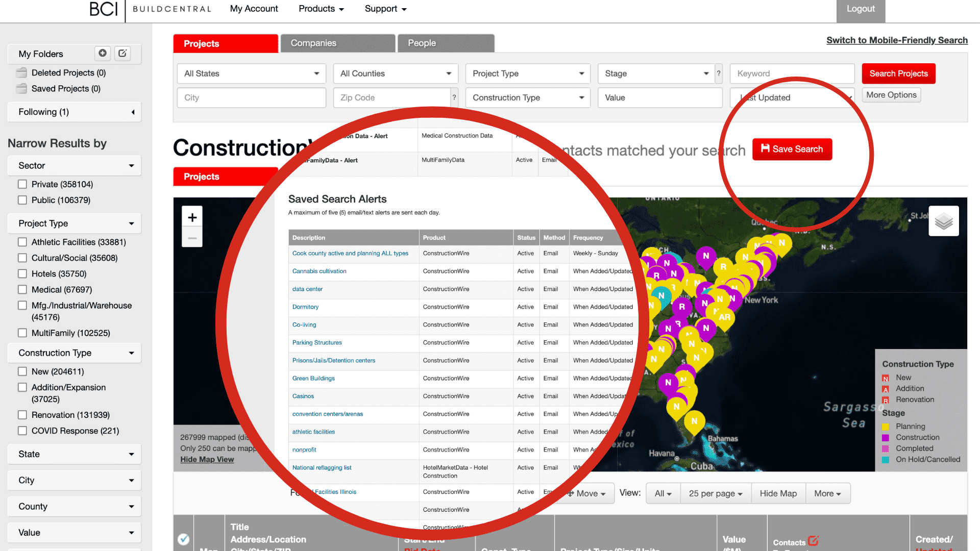Image resolution: width=980 pixels, height=551 pixels.
Task: Check the MultiFamily filter checkbox
Action: (x=22, y=333)
